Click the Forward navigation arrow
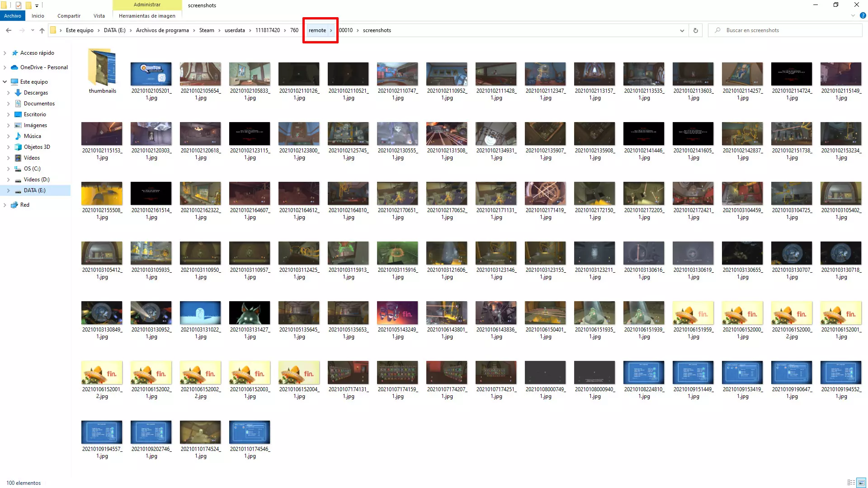The image size is (868, 488). [x=22, y=30]
